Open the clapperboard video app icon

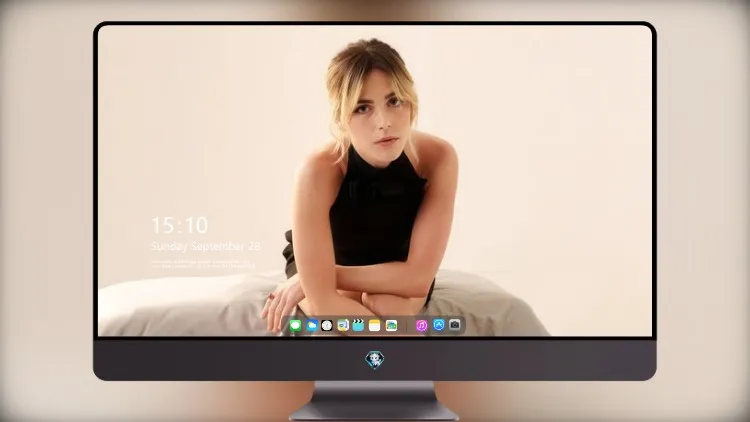point(358,325)
